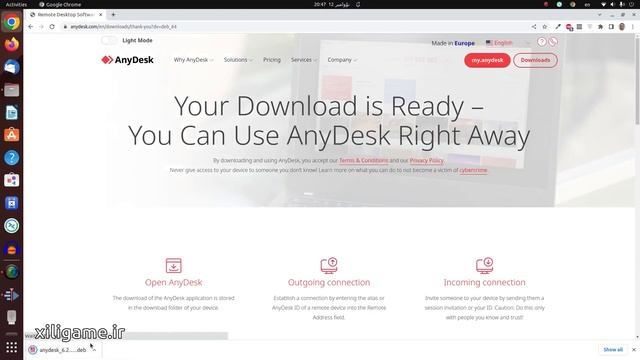Click the help question mark icon
The image size is (640, 360).
coord(541,42)
